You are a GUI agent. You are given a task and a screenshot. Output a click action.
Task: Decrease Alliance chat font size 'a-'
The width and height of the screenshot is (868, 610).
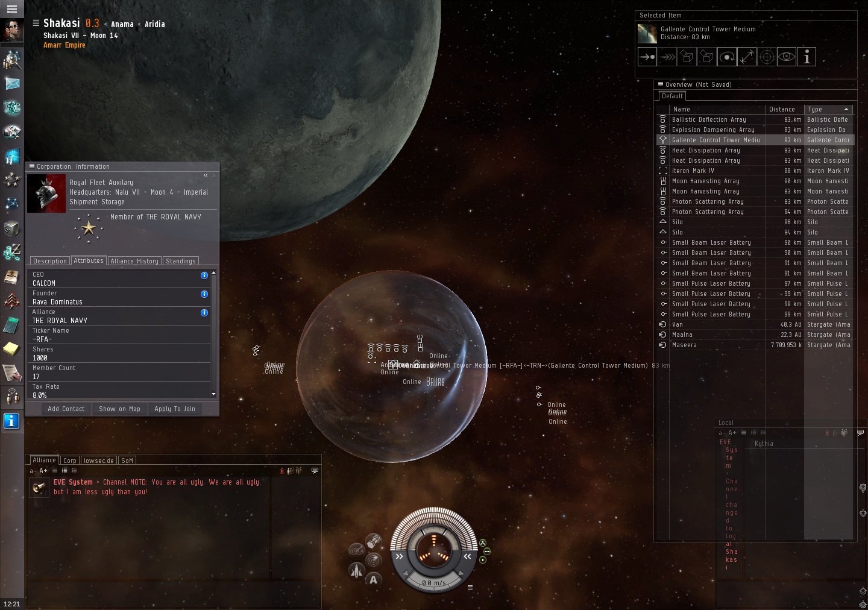point(33,471)
